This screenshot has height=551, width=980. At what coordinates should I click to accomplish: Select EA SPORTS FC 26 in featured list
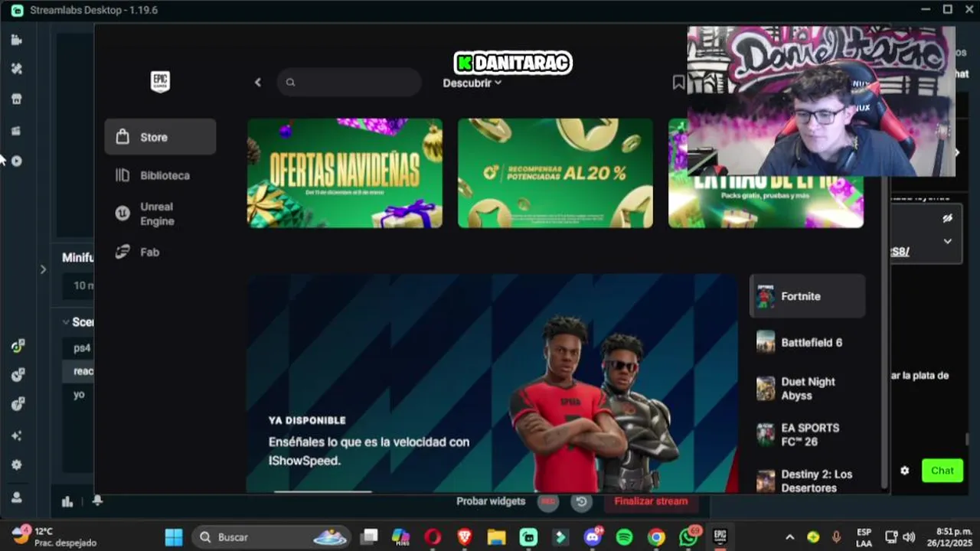click(x=807, y=434)
